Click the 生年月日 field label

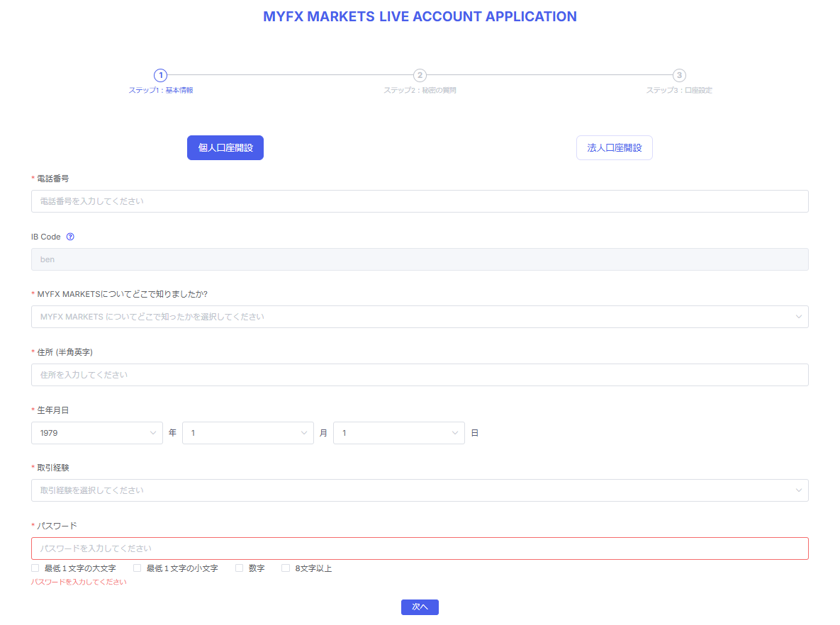pos(53,410)
